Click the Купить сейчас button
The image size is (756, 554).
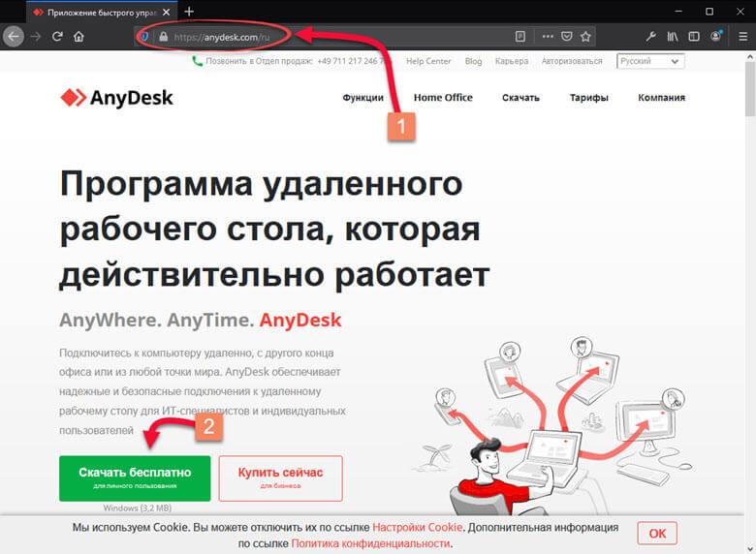click(x=281, y=478)
